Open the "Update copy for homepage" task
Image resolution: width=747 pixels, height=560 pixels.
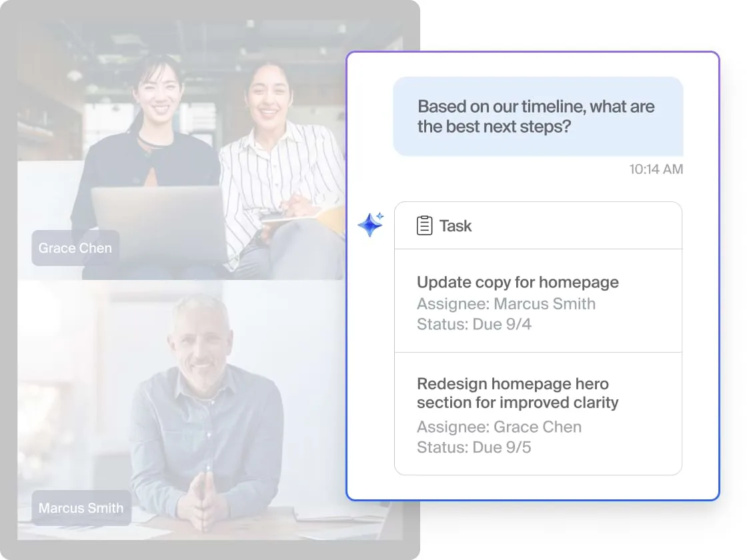pos(518,283)
